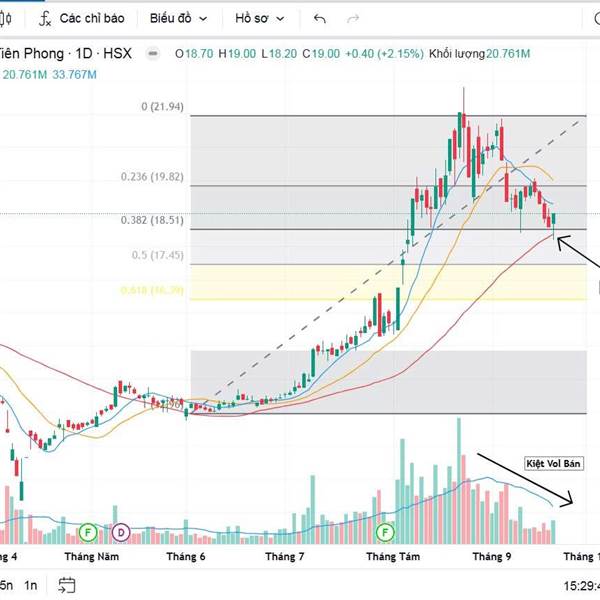Click the 'Tháng 9' time axis label
The height and width of the screenshot is (600, 600).
coord(492,556)
